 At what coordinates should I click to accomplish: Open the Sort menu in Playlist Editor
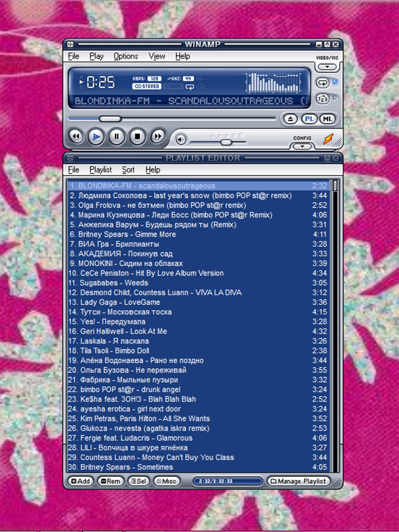tap(128, 170)
